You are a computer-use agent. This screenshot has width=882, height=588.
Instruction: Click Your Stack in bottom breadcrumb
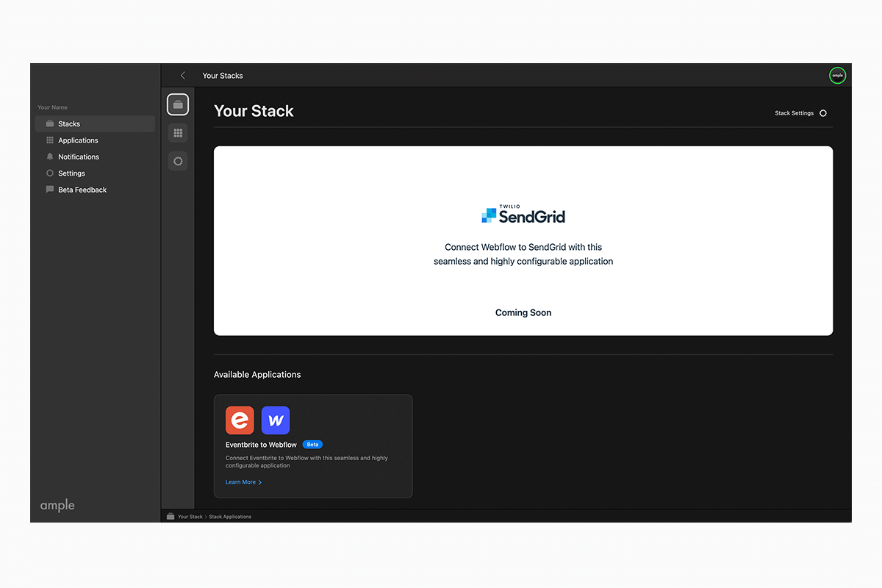[190, 517]
